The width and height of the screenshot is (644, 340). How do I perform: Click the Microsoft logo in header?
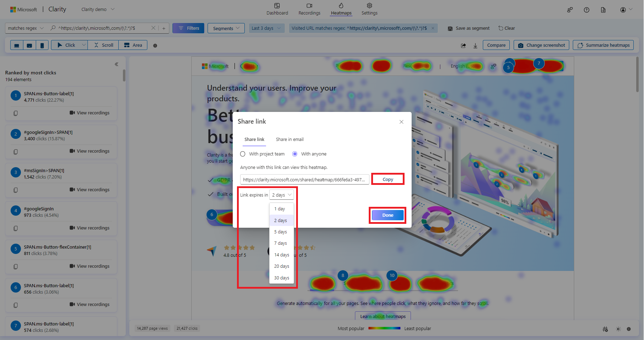click(23, 10)
